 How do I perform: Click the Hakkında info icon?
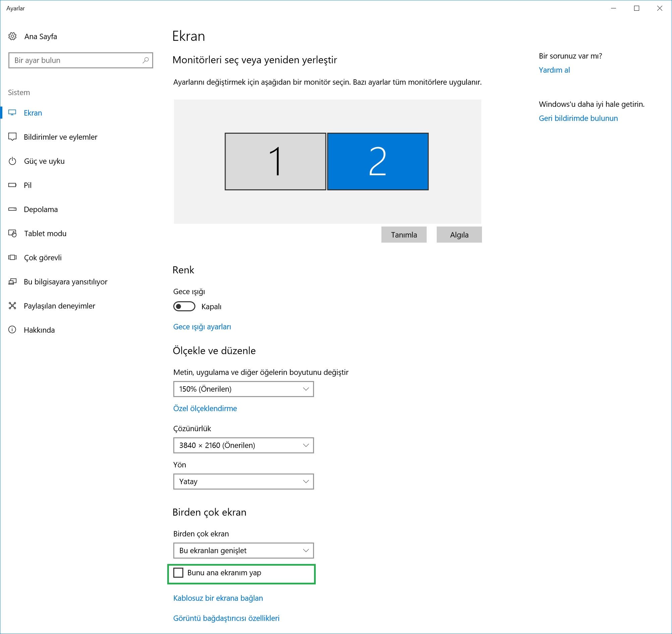(x=12, y=330)
